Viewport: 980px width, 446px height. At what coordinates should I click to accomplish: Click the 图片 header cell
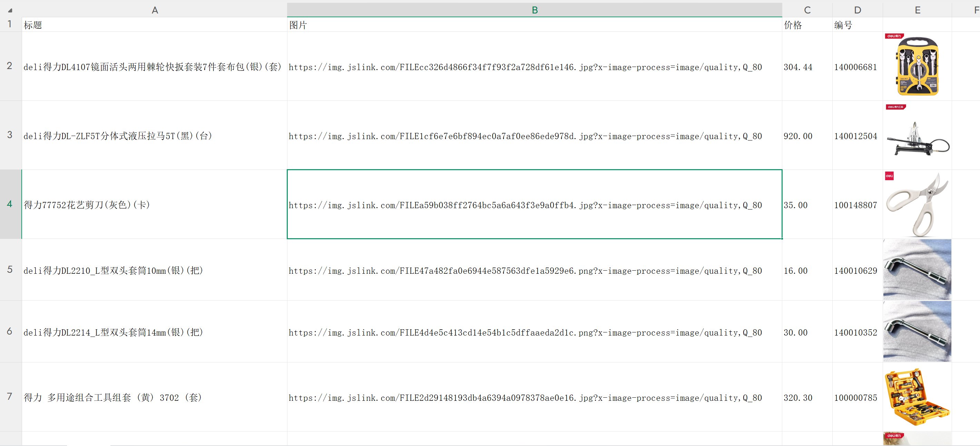tap(535, 25)
